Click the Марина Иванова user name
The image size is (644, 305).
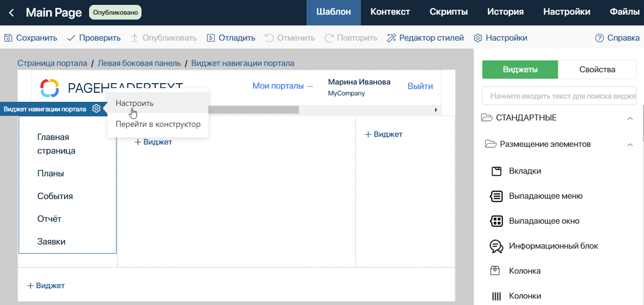coord(359,82)
